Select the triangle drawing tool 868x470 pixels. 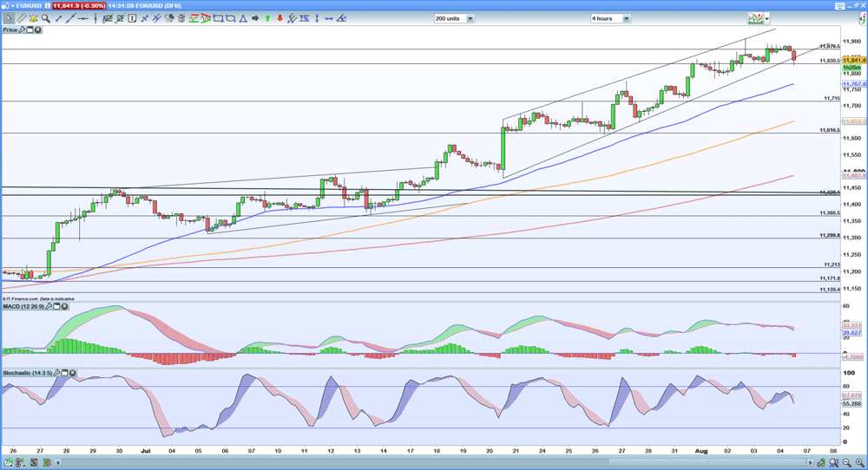pyautogui.click(x=242, y=18)
